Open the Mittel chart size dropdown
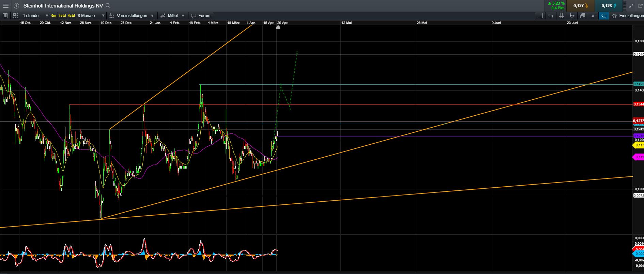Image resolution: width=644 pixels, height=274 pixels. (172, 16)
